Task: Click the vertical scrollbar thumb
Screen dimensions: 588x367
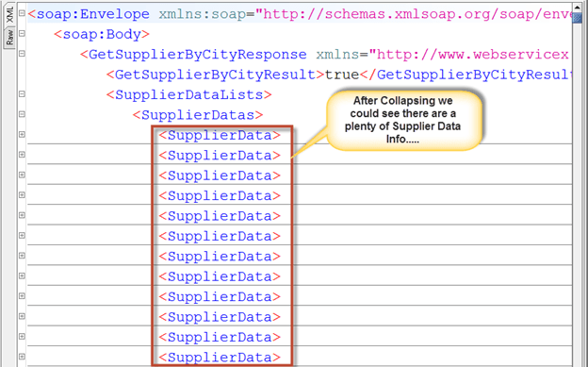Action: click(577, 18)
